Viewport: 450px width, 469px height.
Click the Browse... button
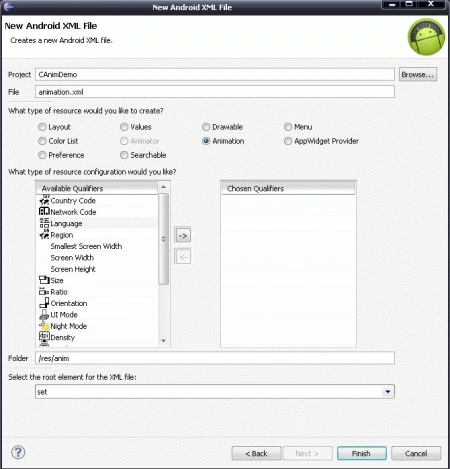(418, 74)
